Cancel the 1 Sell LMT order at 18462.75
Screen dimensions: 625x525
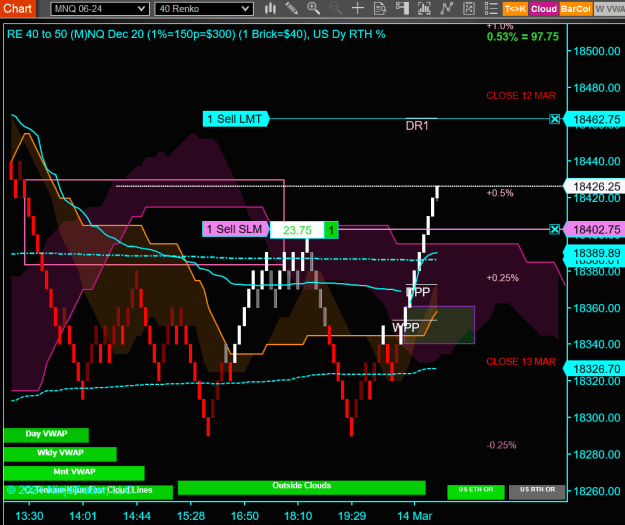[x=554, y=119]
